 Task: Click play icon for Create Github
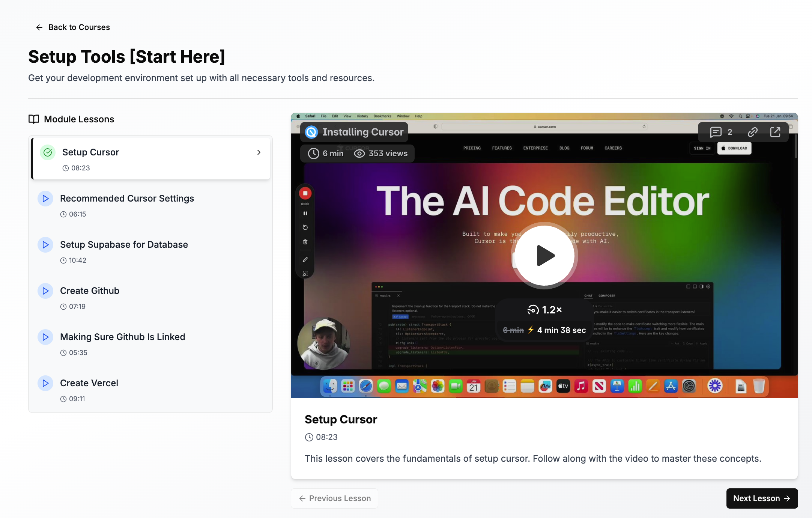click(45, 291)
